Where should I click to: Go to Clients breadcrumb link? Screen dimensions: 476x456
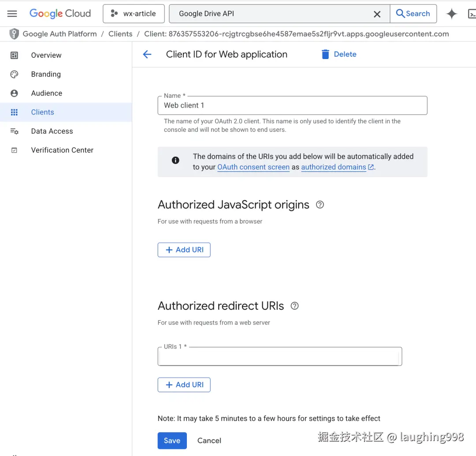[120, 34]
